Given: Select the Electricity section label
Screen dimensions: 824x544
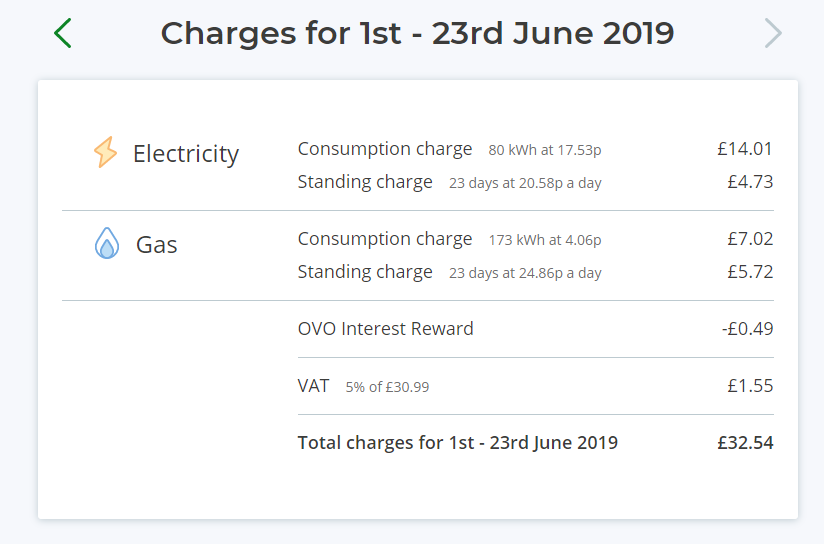Looking at the screenshot, I should [x=186, y=154].
